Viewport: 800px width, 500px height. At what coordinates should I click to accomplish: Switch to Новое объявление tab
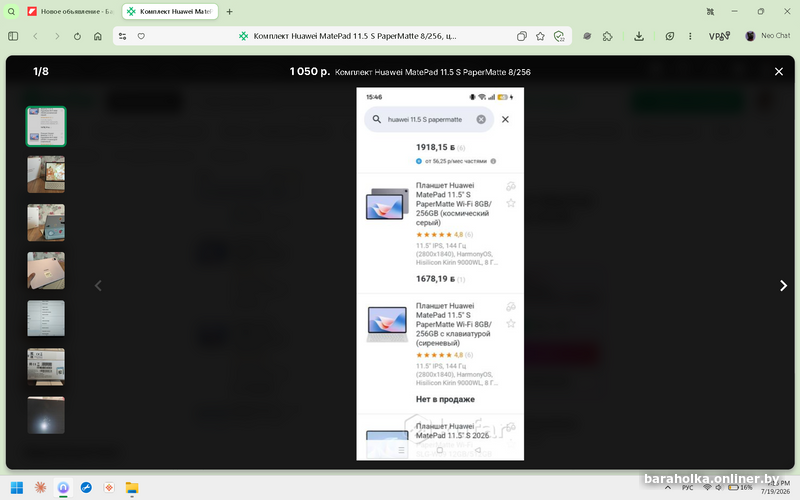point(70,11)
